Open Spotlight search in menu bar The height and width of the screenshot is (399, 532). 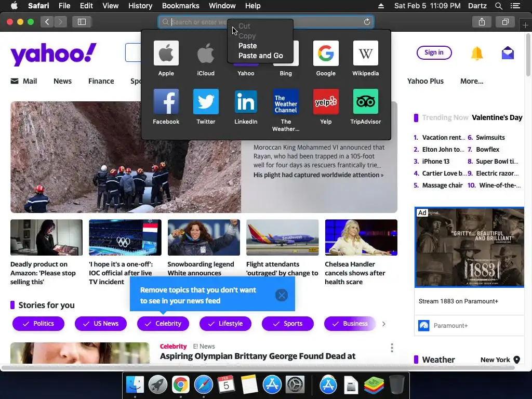point(498,6)
